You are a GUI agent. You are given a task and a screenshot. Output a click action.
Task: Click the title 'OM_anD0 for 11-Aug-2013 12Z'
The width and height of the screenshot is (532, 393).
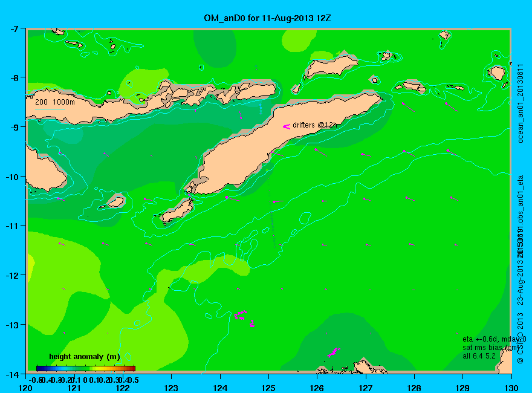267,18
